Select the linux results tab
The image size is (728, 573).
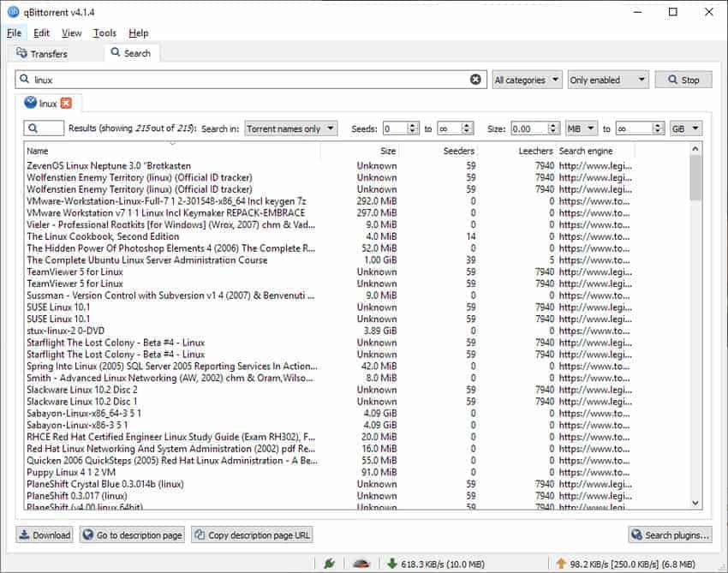(48, 103)
